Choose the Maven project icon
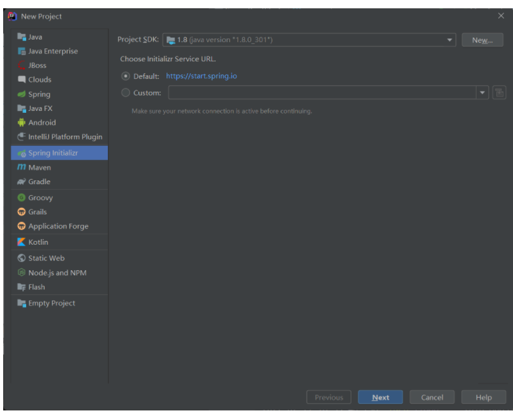513x420 pixels. click(x=22, y=168)
